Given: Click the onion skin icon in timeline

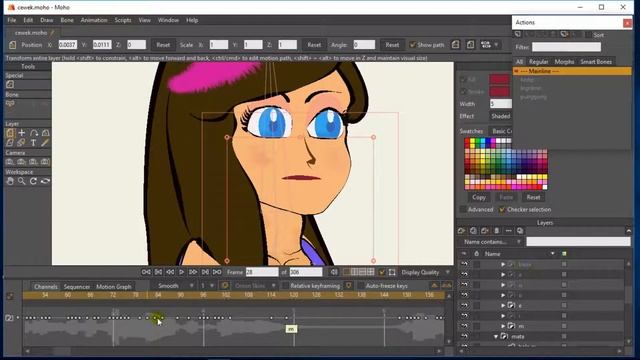Looking at the screenshot, I should (x=224, y=286).
